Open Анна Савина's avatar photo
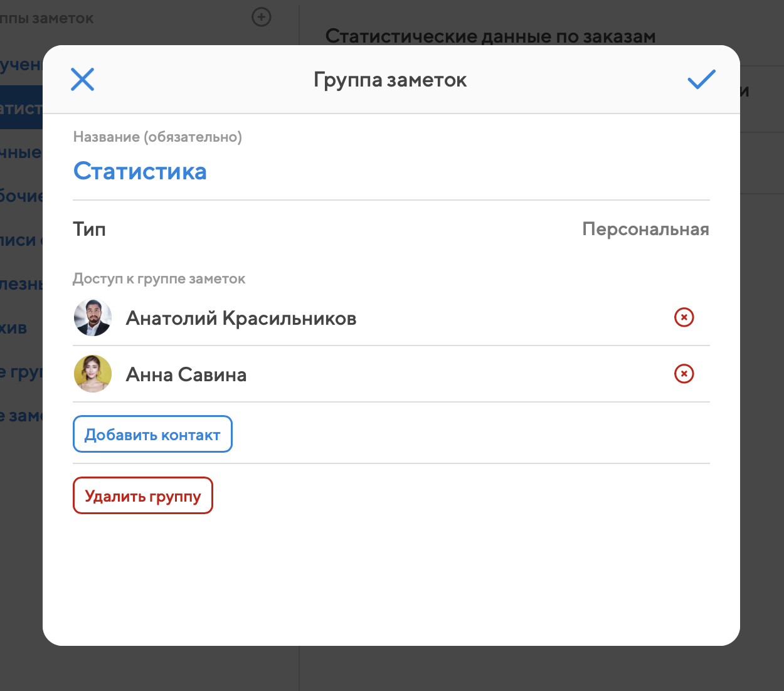The width and height of the screenshot is (784, 691). click(93, 374)
